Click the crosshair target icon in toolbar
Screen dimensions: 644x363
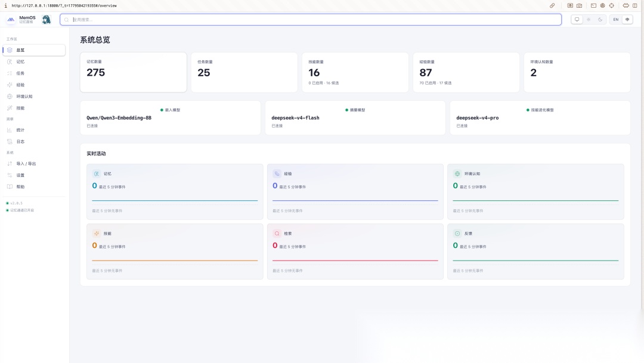[x=612, y=6]
